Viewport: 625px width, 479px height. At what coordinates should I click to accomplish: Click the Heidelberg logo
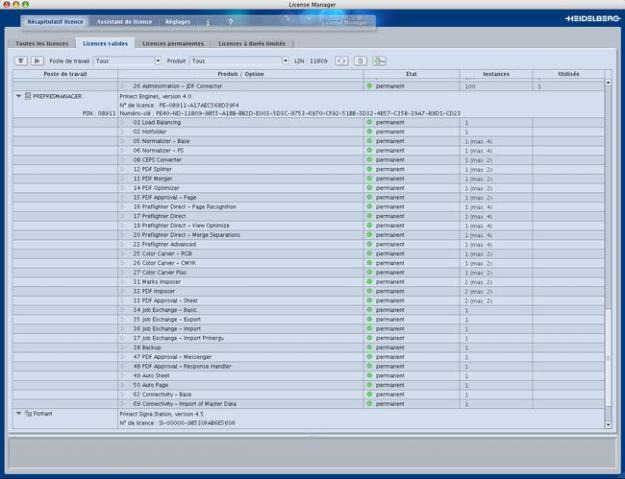point(590,19)
